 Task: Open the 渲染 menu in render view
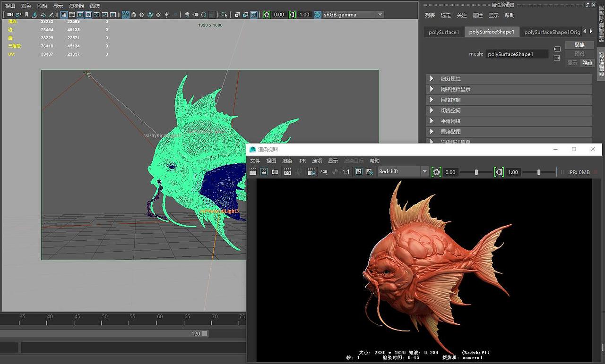point(287,161)
